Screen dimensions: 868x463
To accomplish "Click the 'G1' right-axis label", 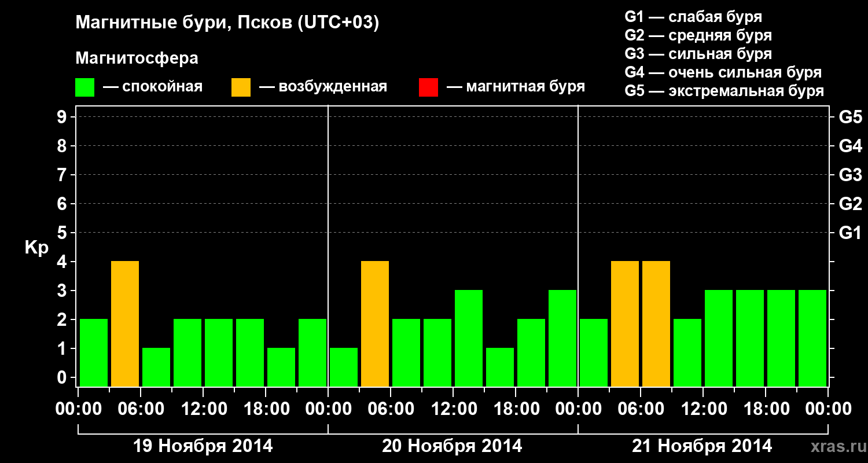I will click(x=850, y=233).
